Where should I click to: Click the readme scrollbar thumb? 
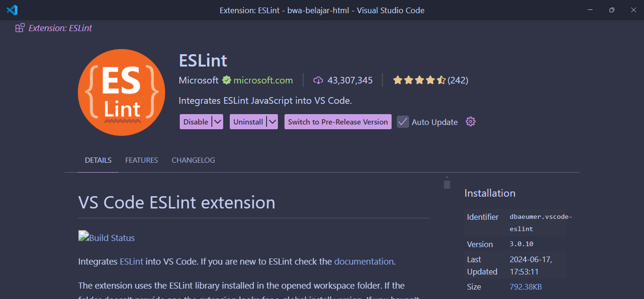tap(447, 184)
